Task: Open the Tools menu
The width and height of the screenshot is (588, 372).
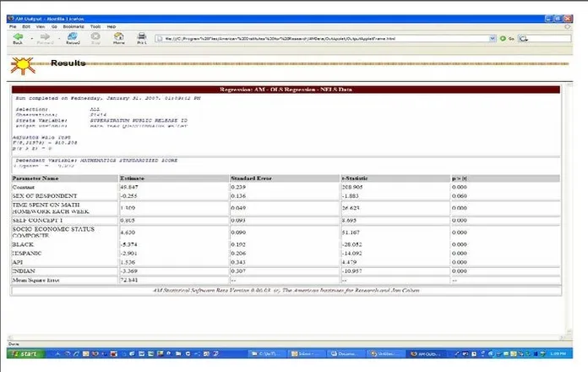Action: click(95, 27)
